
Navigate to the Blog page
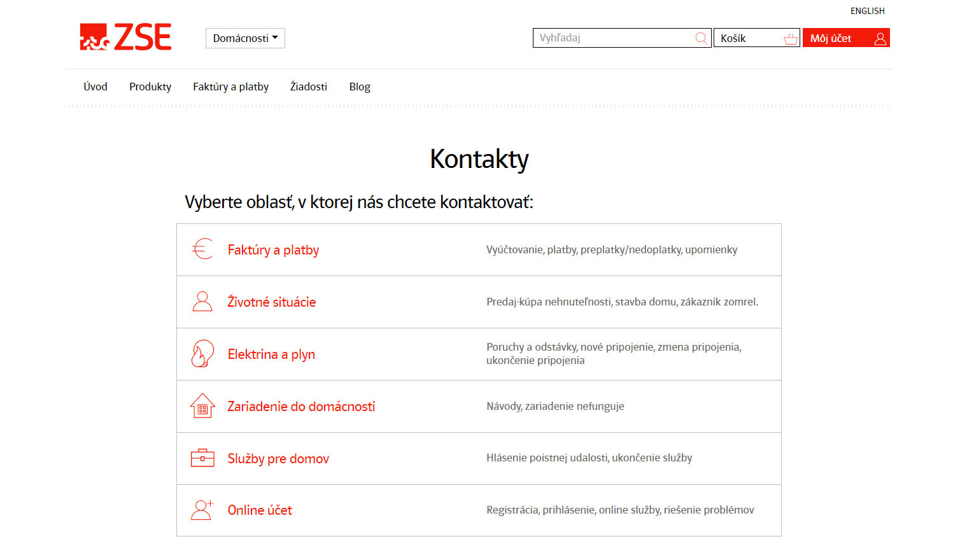tap(360, 87)
